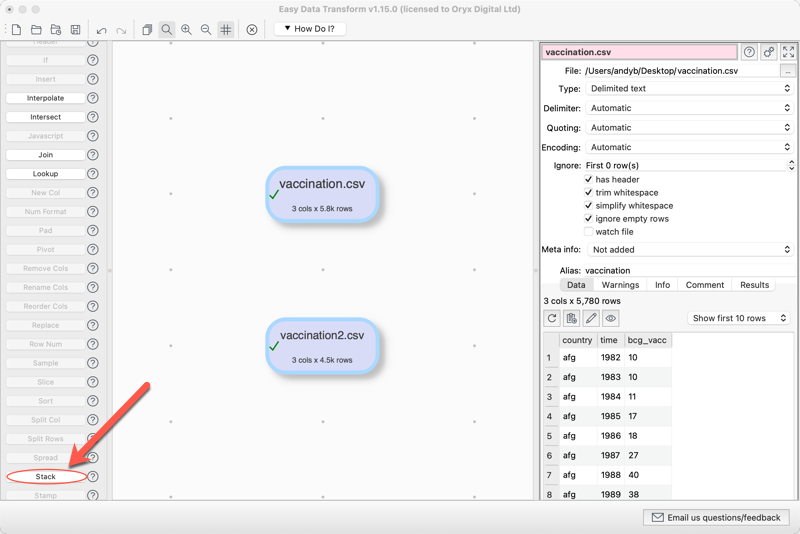Viewport: 800px width, 534px height.
Task: Click the pencil edit icon above data table
Action: pyautogui.click(x=591, y=318)
